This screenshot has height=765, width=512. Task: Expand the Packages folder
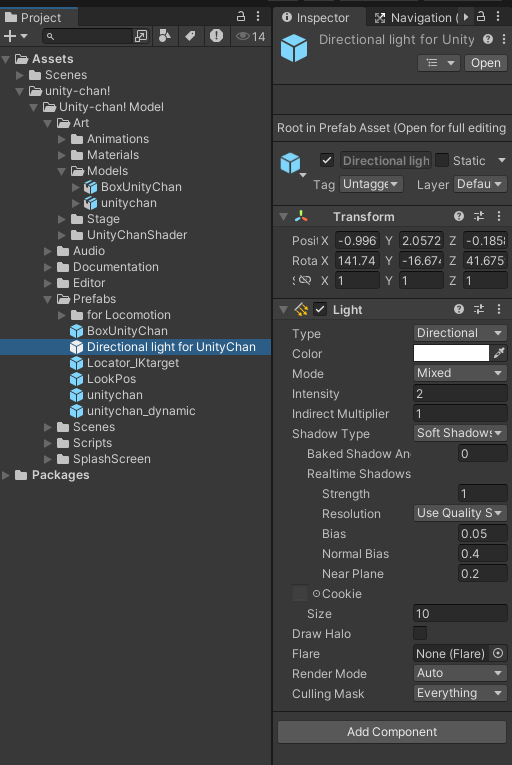tap(6, 475)
